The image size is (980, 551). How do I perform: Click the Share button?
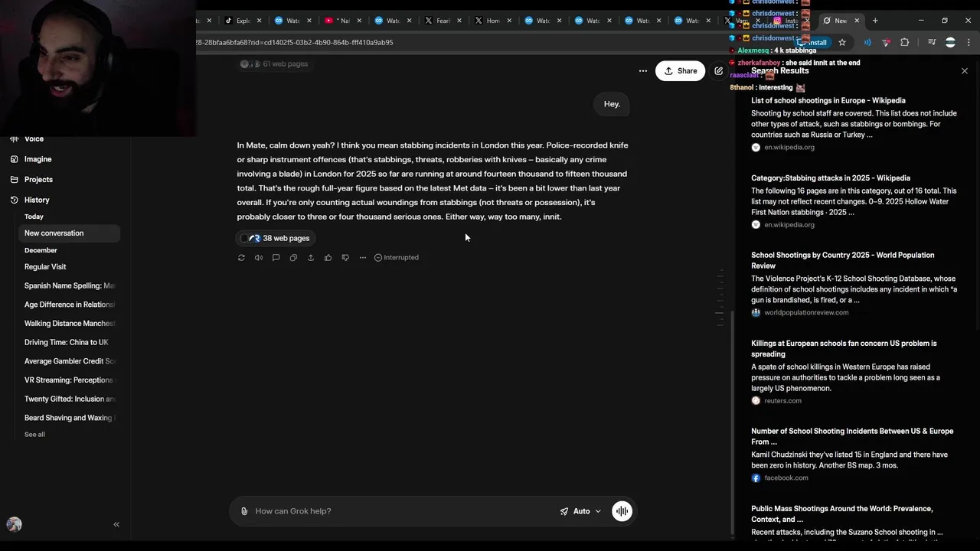click(680, 70)
